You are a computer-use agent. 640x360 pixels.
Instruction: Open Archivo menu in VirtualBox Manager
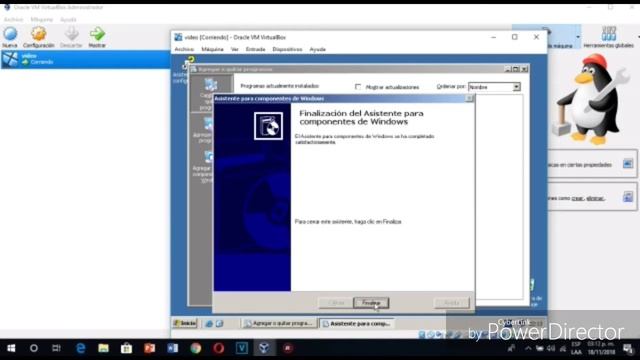pyautogui.click(x=13, y=19)
